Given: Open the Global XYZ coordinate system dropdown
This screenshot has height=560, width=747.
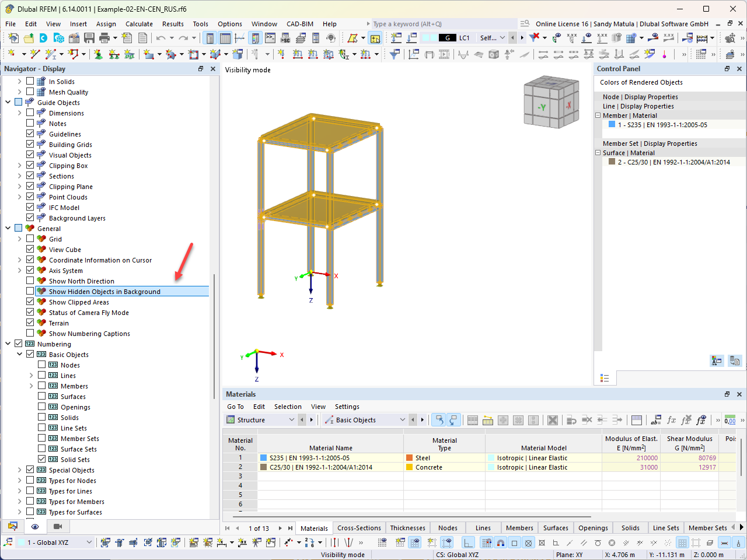Looking at the screenshot, I should click(55, 542).
